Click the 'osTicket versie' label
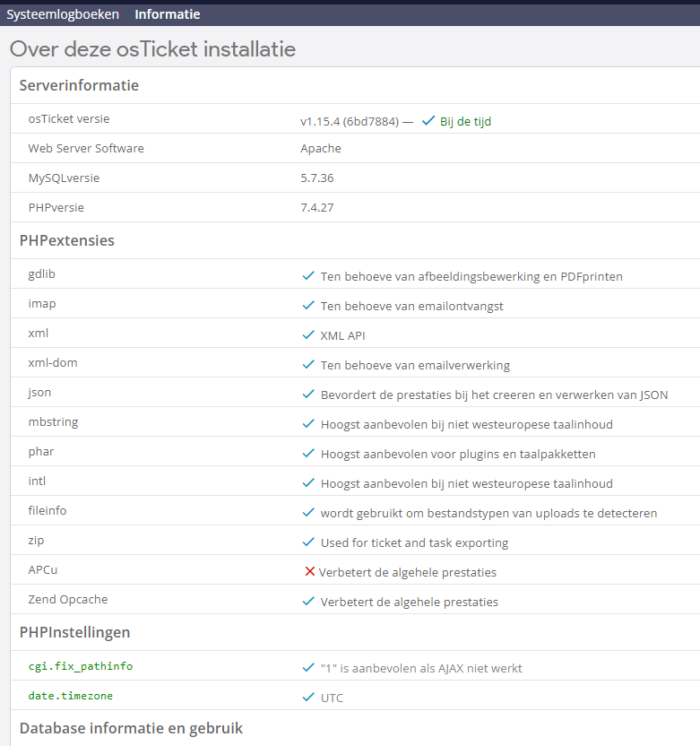 69,119
